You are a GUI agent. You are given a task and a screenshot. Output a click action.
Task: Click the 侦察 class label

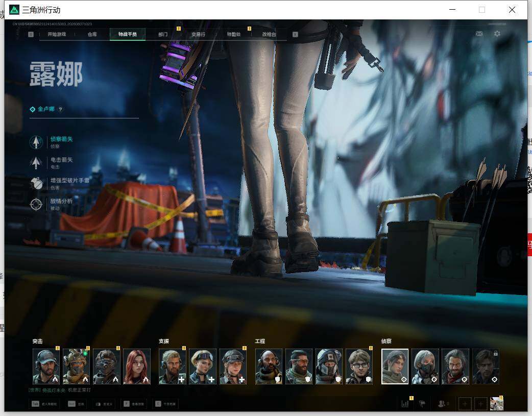click(x=386, y=341)
